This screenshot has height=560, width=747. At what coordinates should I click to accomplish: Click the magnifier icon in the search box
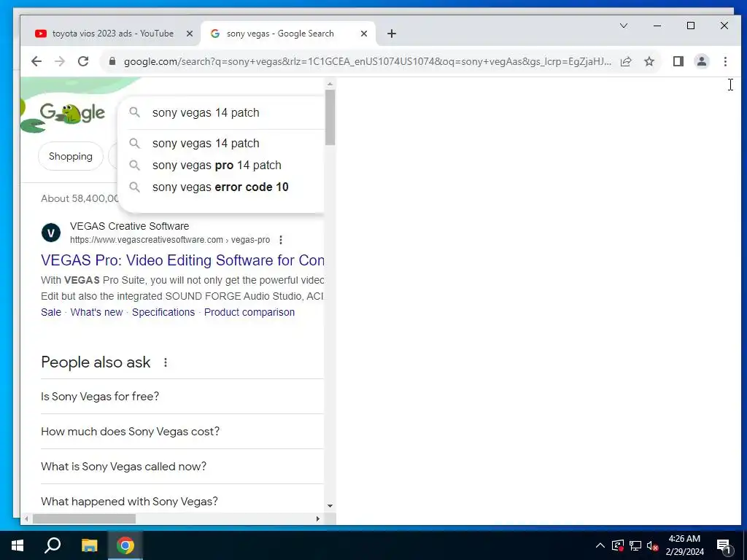pos(135,112)
